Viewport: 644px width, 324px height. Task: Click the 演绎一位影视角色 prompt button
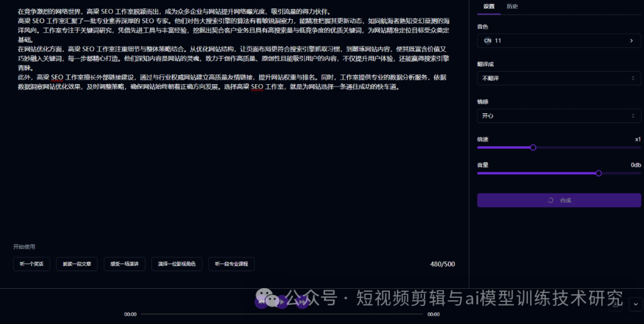177,264
